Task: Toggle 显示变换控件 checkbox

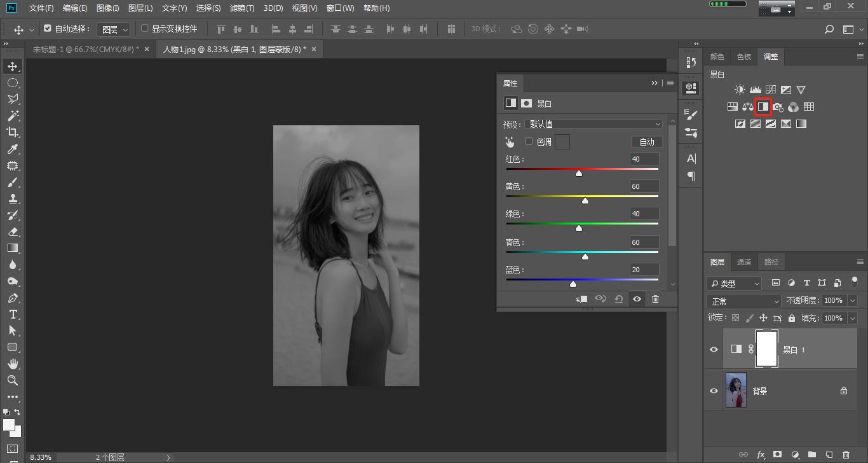Action: (x=145, y=29)
